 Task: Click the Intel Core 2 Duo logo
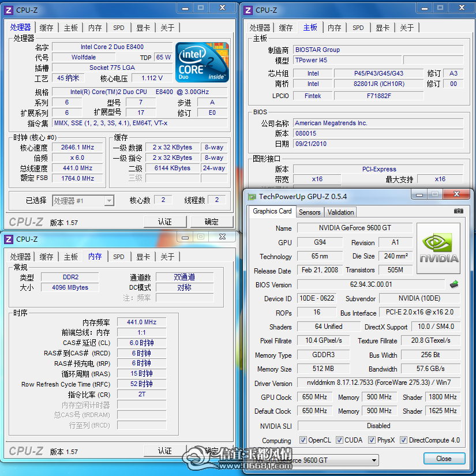(x=202, y=62)
